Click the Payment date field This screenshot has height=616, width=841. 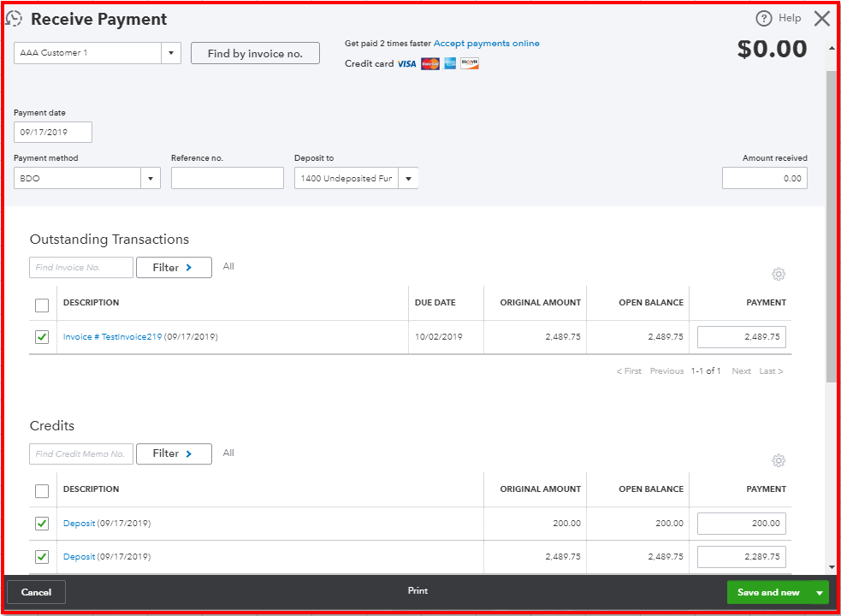[x=53, y=132]
